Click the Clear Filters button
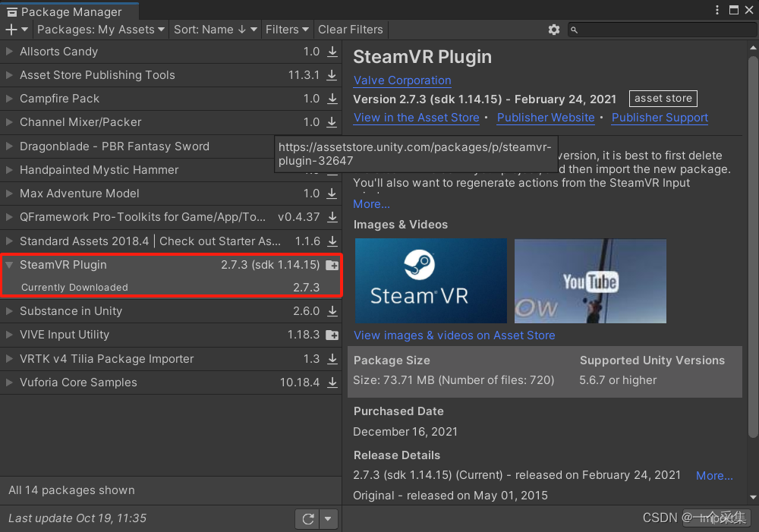The height and width of the screenshot is (532, 759). [x=351, y=30]
